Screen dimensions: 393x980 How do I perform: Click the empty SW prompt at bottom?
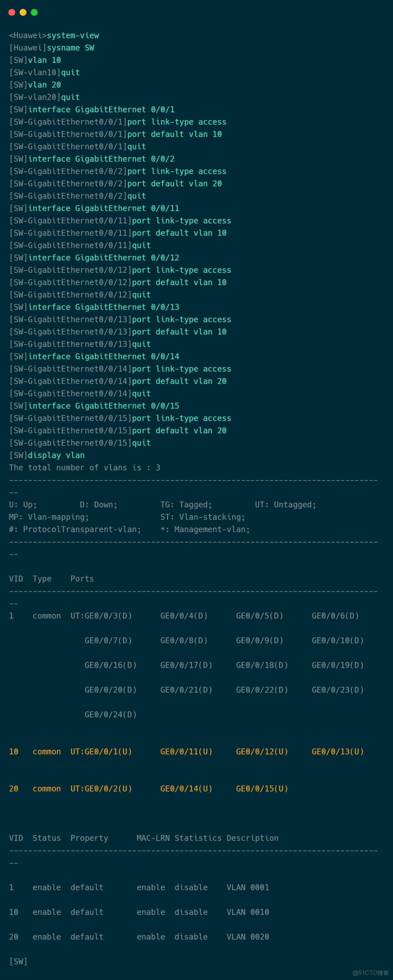point(18,961)
